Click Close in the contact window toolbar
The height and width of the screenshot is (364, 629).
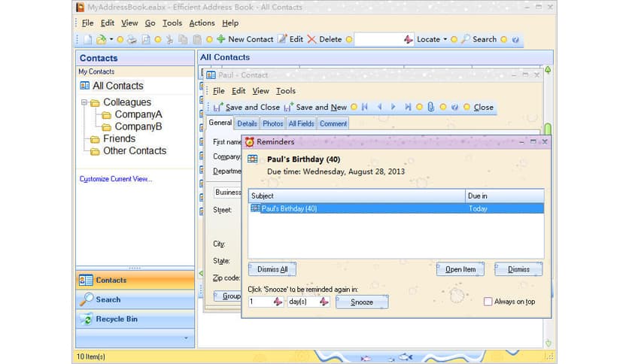(483, 107)
